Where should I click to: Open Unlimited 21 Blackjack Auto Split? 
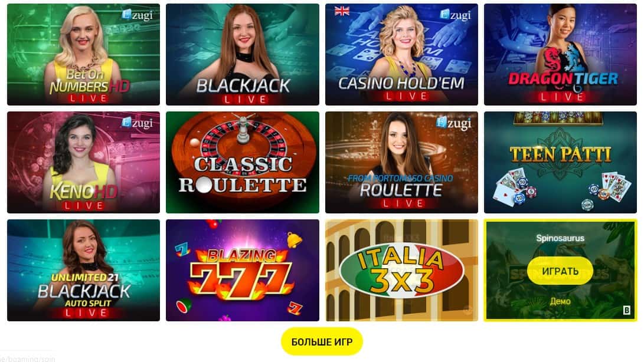click(x=83, y=270)
